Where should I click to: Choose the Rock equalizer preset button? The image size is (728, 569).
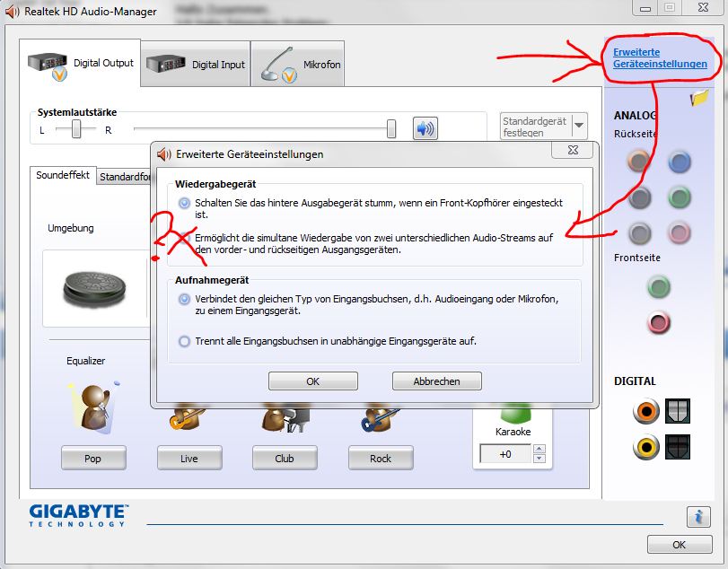click(381, 458)
